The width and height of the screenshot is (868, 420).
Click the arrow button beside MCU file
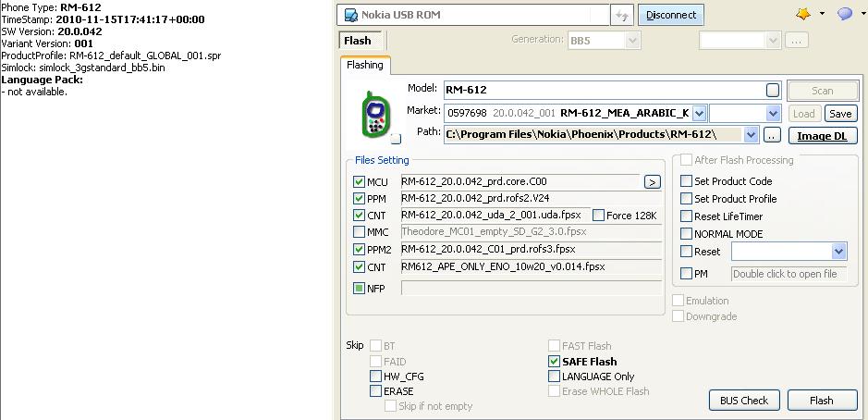(x=652, y=181)
